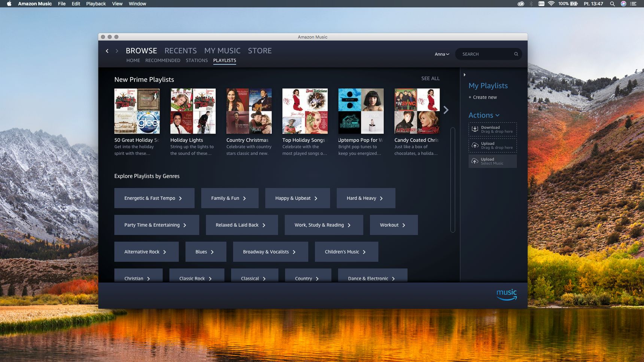Viewport: 644px width, 362px height.
Task: Select the RECOMMENDED sub-tab
Action: (x=162, y=61)
